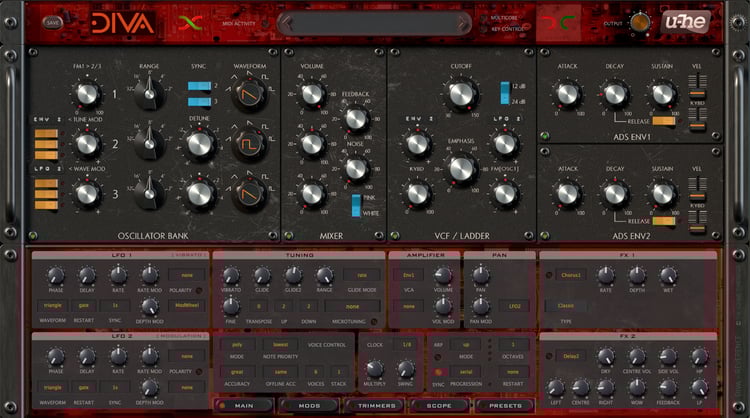Click ADS ENV2 green module selector LED
Screen dimensions: 750x418
[545, 235]
